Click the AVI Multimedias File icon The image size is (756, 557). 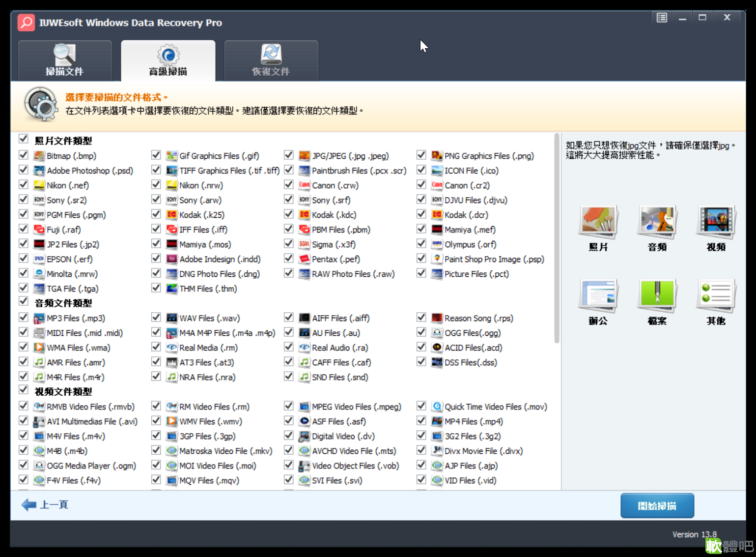point(39,421)
